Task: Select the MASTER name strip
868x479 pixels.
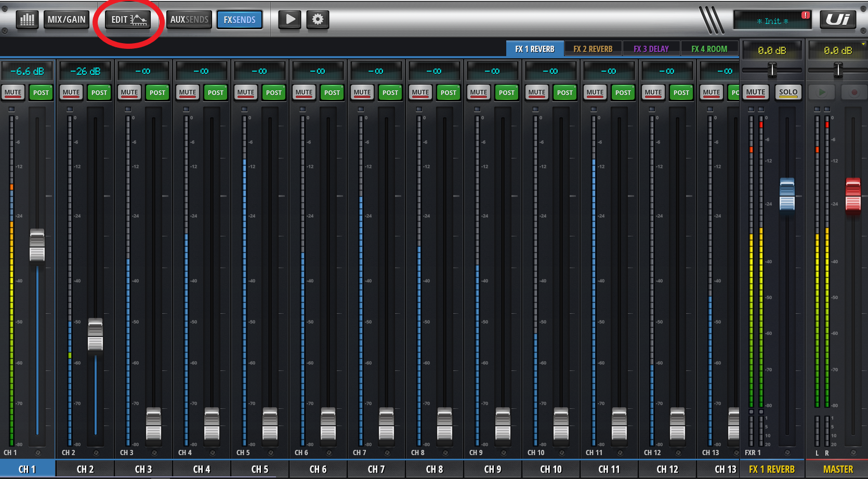Action: (838, 469)
